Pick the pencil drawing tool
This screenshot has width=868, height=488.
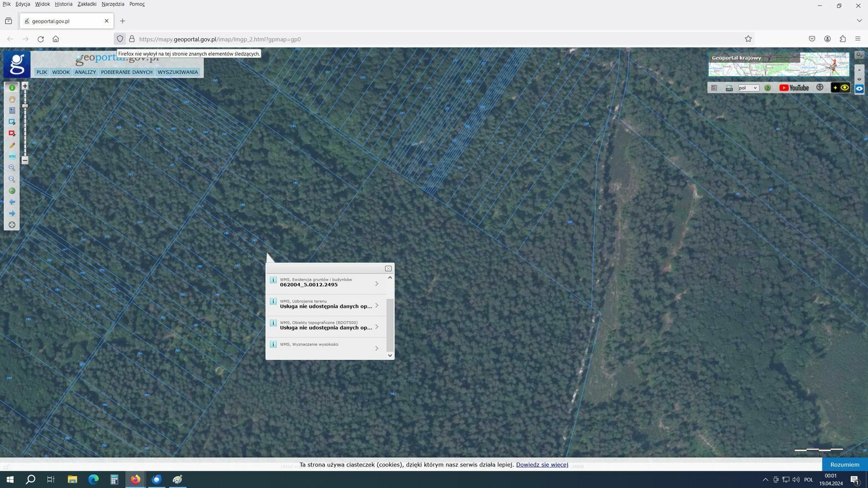click(12, 145)
